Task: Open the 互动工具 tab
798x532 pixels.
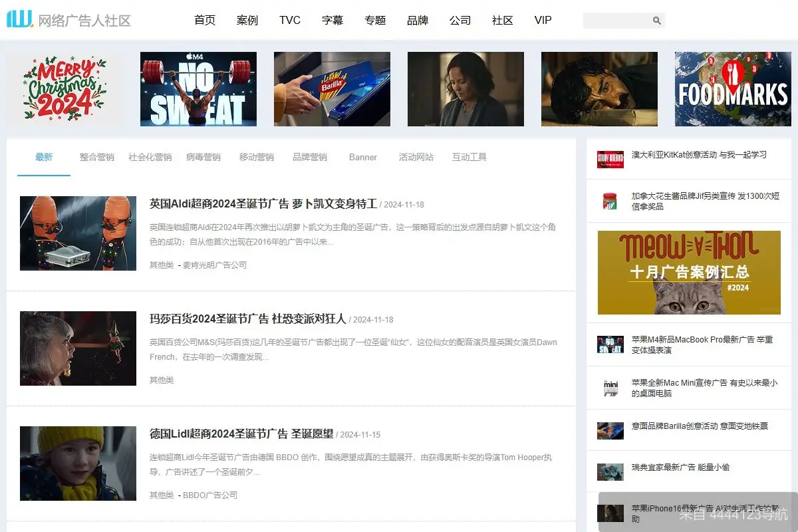Action: tap(469, 157)
